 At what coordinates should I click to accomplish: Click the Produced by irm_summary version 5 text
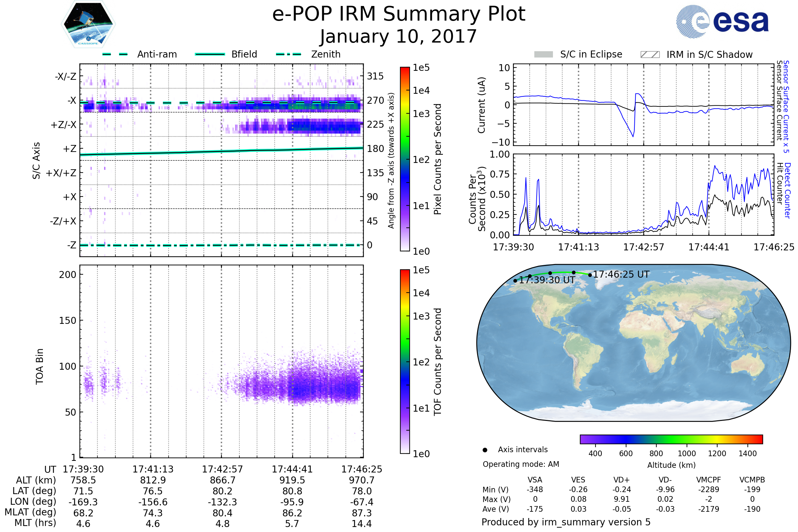[566, 522]
